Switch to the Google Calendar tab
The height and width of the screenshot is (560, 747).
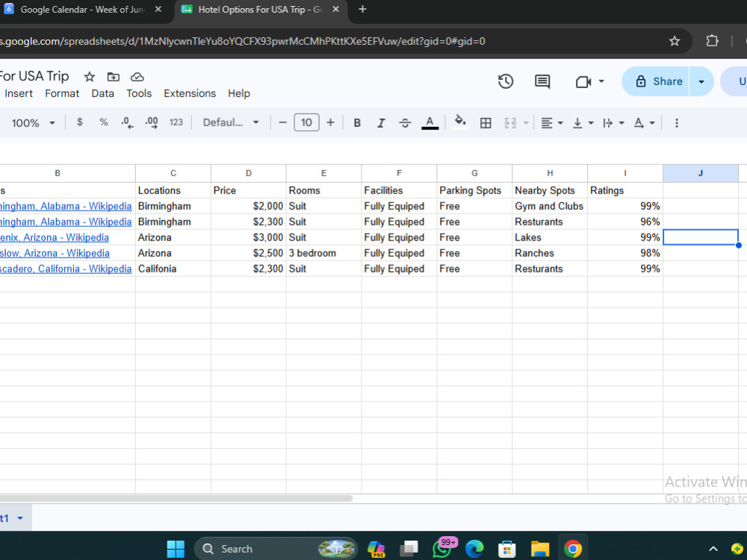click(x=82, y=10)
